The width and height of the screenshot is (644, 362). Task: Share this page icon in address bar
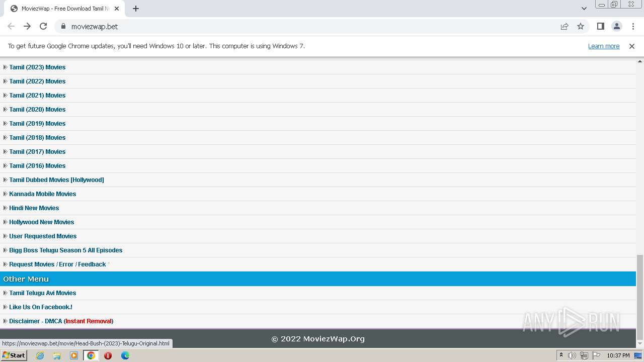(565, 26)
